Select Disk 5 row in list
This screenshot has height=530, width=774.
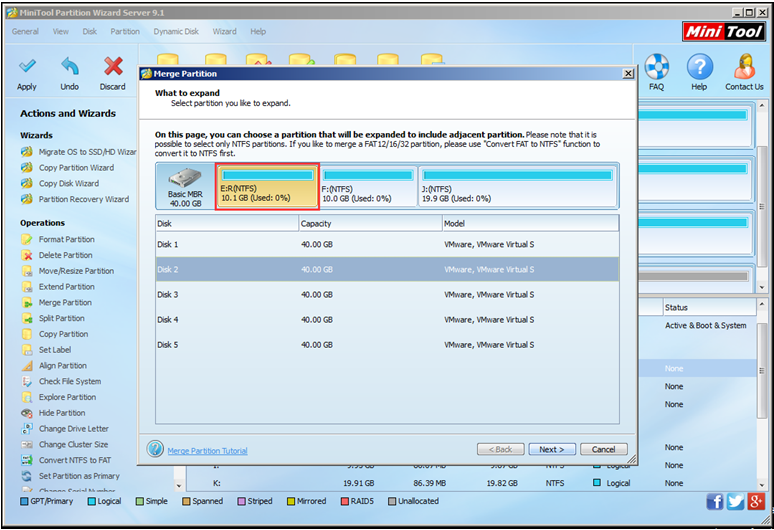pyautogui.click(x=387, y=345)
